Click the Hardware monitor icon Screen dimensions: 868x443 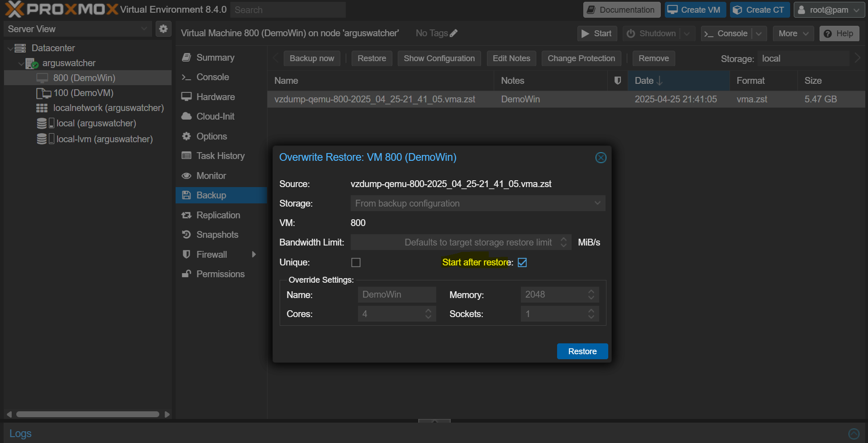(186, 97)
